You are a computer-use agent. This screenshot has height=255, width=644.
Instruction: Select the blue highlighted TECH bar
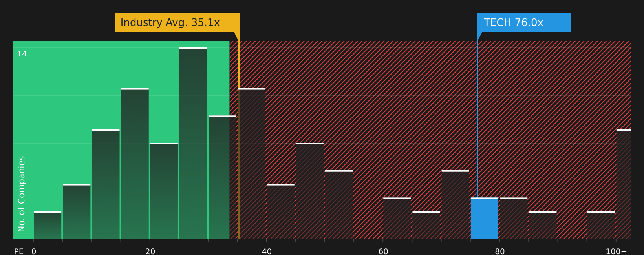click(x=485, y=218)
